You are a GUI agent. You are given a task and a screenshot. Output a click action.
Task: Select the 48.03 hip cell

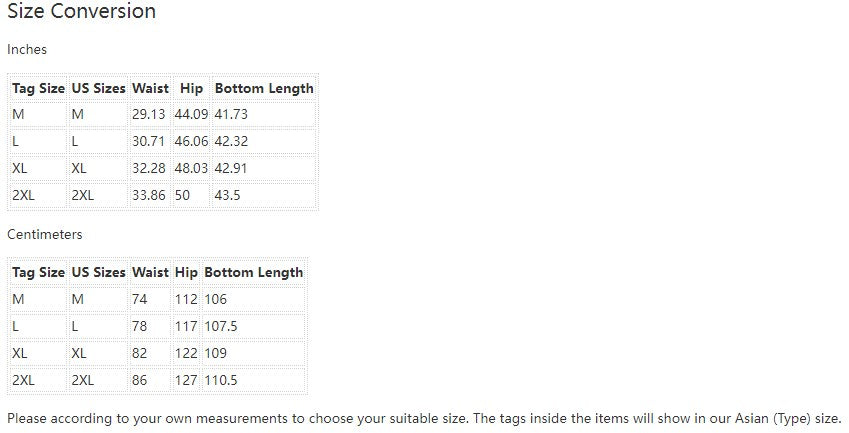click(x=191, y=168)
